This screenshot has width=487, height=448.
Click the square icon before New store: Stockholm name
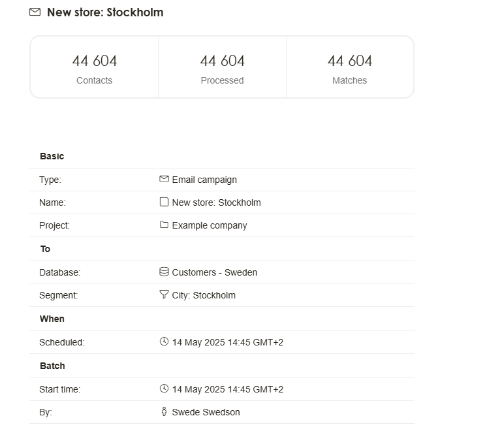(164, 202)
